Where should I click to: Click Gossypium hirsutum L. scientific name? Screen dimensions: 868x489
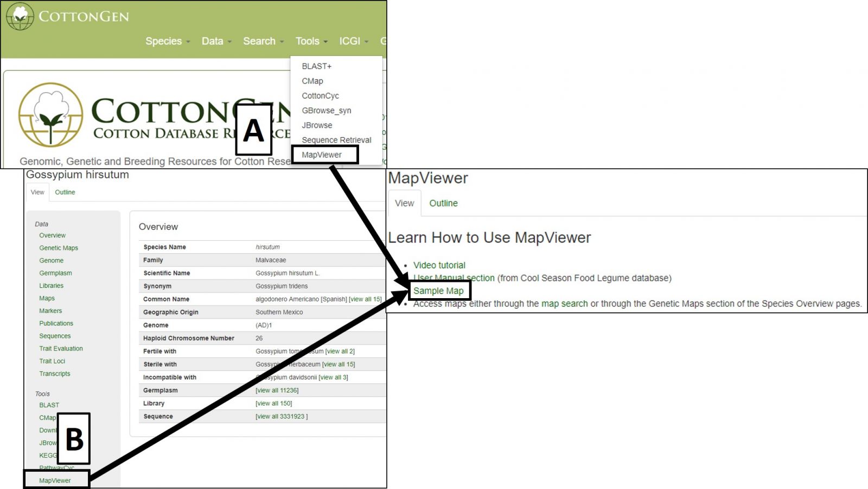(288, 273)
